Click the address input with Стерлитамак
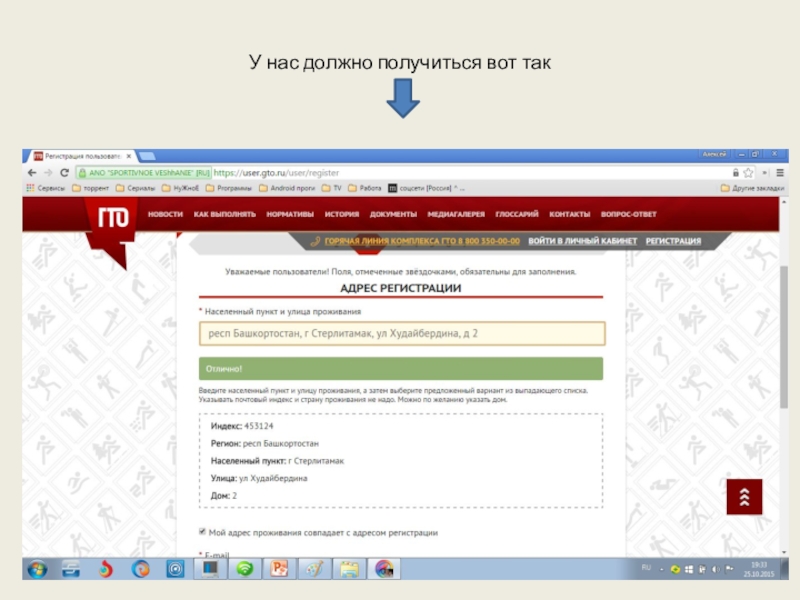 402,334
